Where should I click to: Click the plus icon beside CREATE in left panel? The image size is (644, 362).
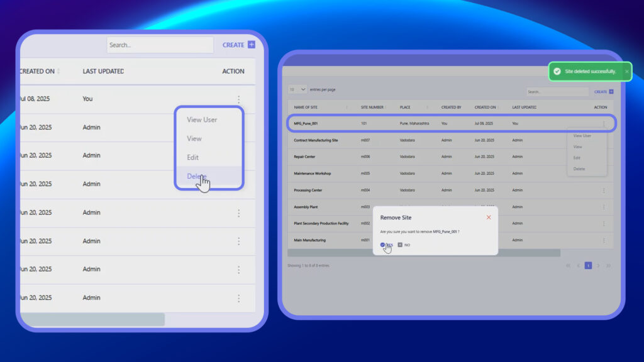tap(252, 45)
